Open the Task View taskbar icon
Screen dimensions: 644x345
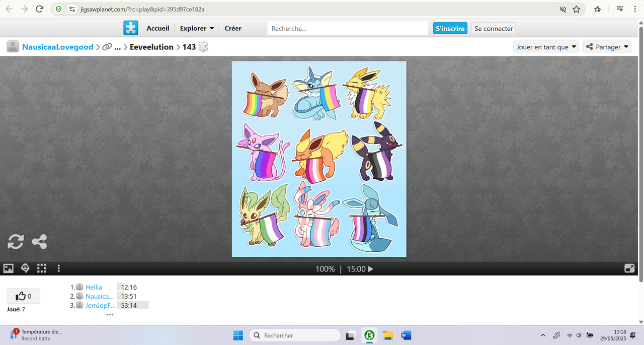350,335
